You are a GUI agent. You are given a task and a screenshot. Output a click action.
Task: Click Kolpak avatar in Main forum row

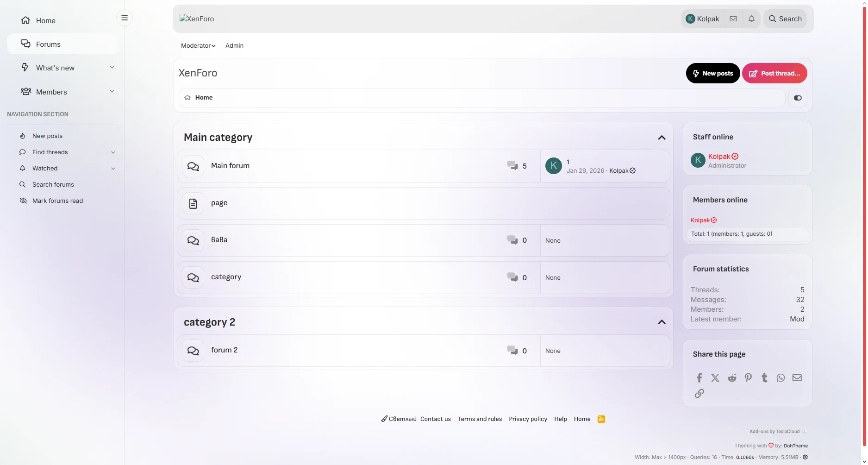pos(554,166)
